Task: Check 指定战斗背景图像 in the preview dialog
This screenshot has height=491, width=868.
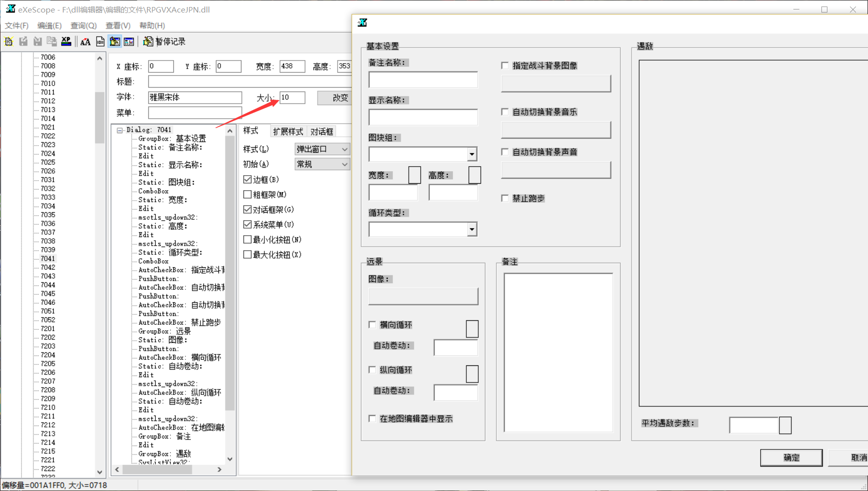Action: (505, 66)
